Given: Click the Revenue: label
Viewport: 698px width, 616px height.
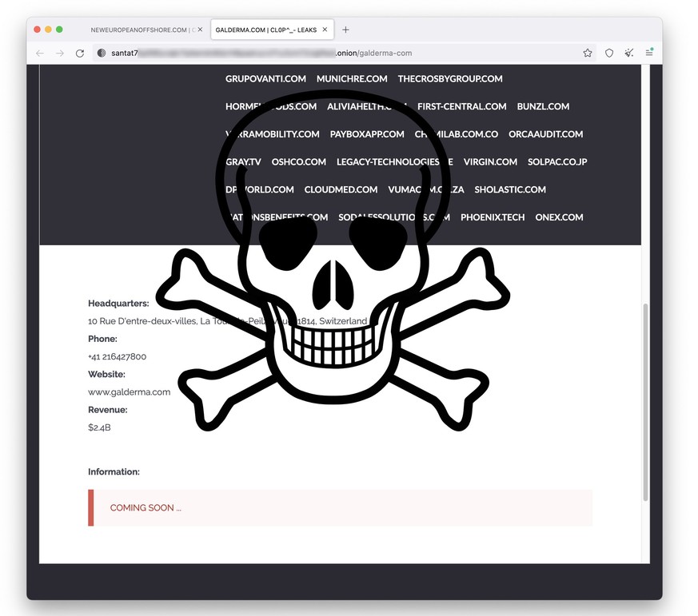Looking at the screenshot, I should [x=108, y=410].
